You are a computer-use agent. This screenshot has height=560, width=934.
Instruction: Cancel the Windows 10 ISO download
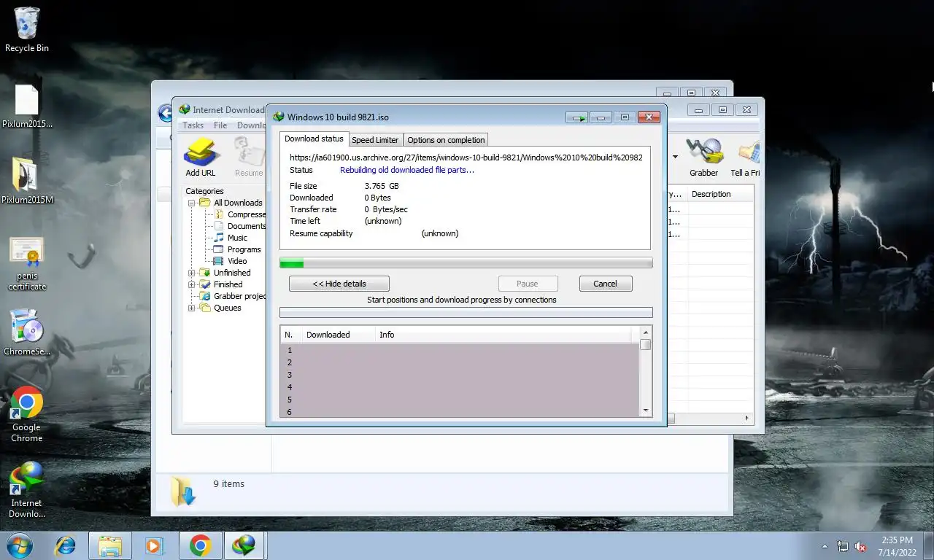[x=605, y=284]
